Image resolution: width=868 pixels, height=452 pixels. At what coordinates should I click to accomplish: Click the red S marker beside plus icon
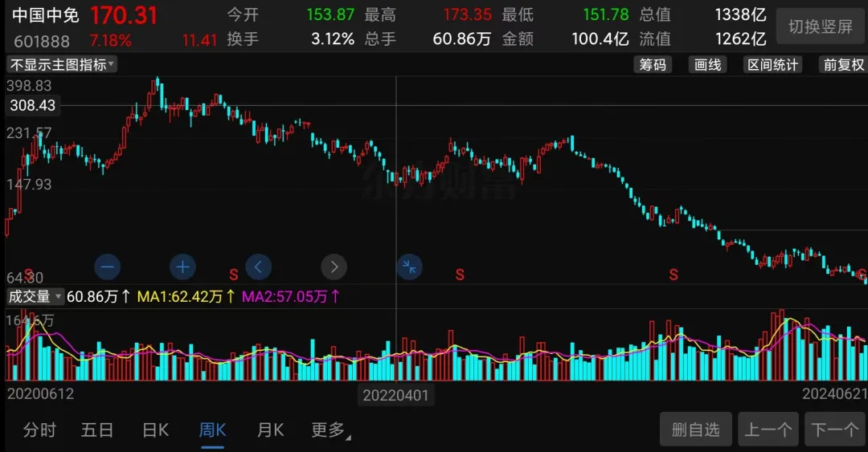tap(234, 275)
